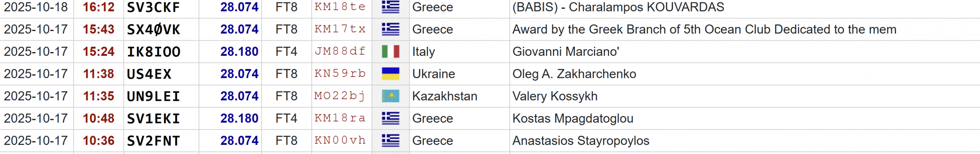Open the US4EX callsign entry

(x=149, y=74)
